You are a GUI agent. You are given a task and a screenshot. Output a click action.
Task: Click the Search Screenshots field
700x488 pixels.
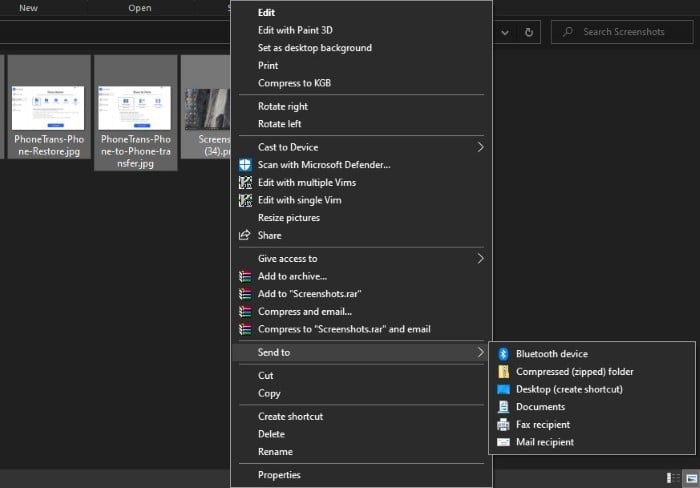click(622, 32)
